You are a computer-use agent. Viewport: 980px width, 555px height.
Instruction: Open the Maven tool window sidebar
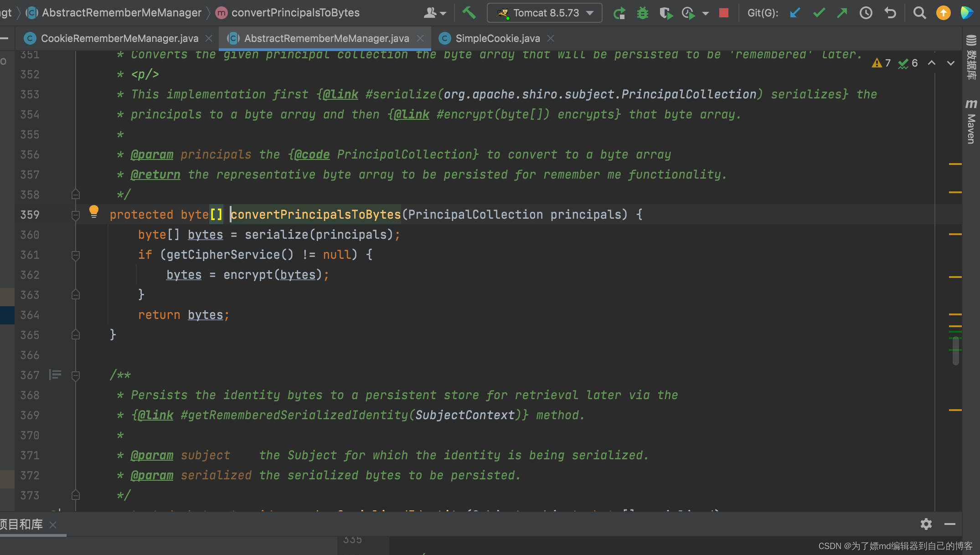point(971,121)
